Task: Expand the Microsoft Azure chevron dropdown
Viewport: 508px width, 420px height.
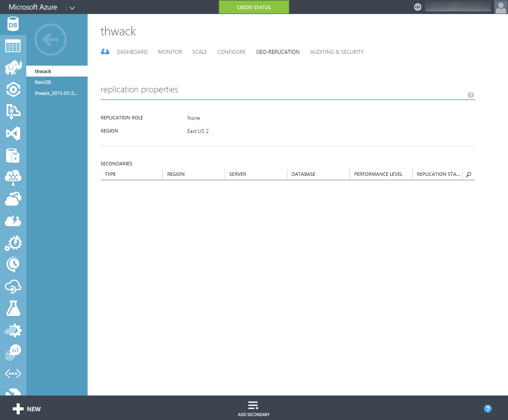Action: coord(72,8)
